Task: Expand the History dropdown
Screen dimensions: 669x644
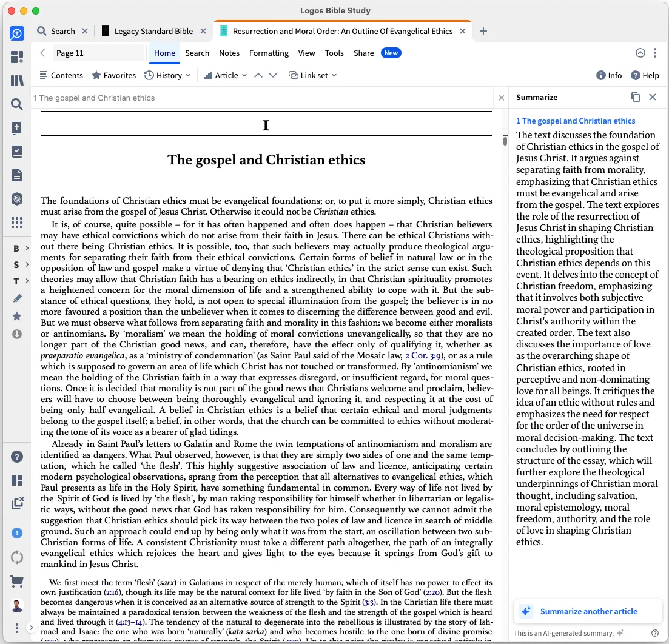Action: coord(167,75)
